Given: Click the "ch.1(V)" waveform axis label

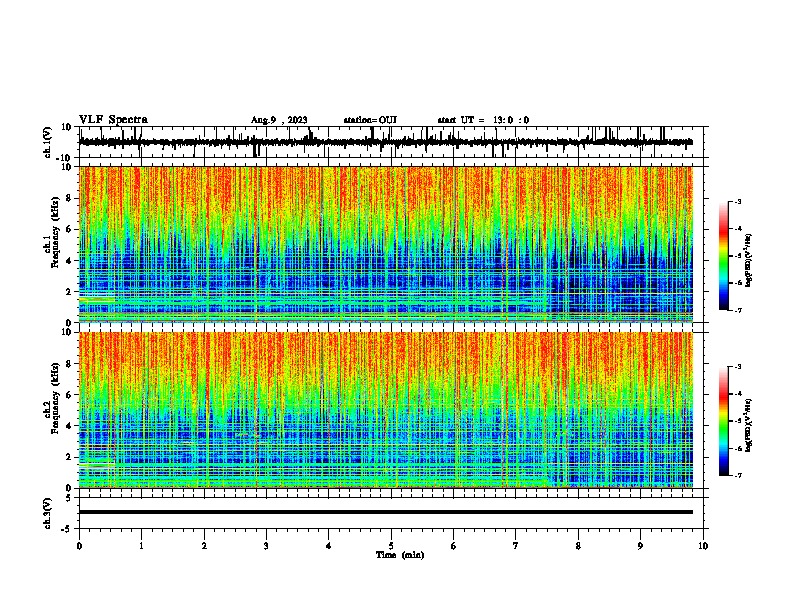Looking at the screenshot, I should (48, 142).
